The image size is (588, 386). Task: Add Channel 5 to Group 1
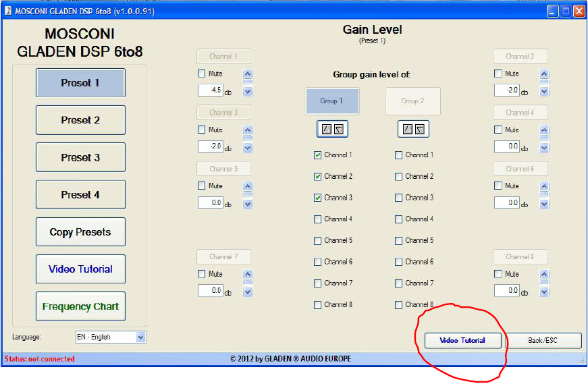[x=317, y=241]
